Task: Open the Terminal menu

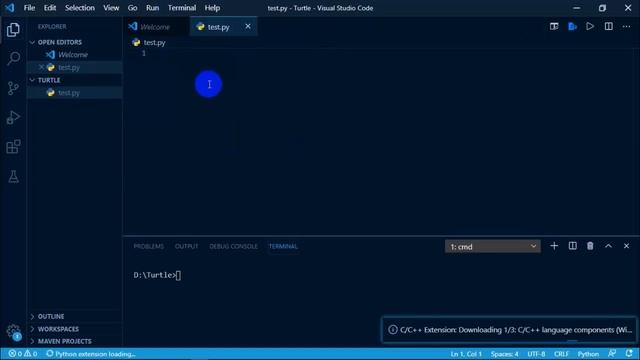Action: click(182, 8)
